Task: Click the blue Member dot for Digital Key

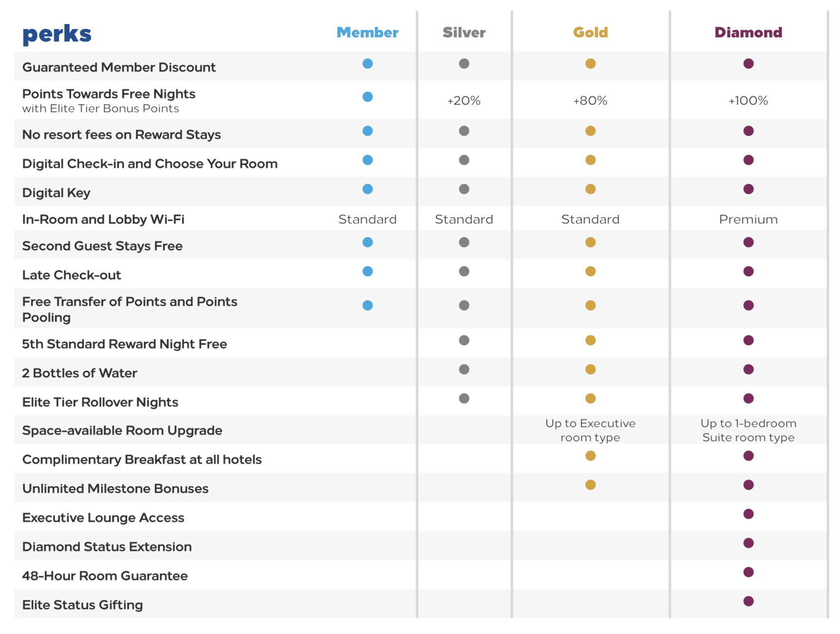Action: [x=367, y=189]
